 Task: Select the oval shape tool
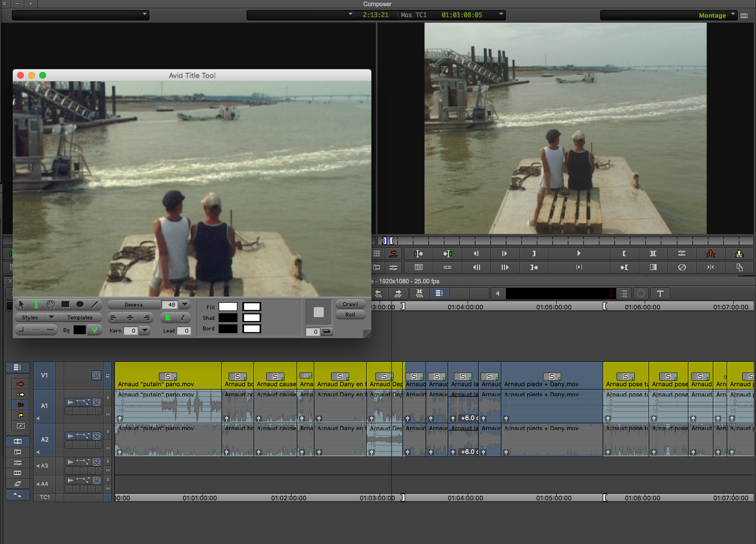tap(80, 304)
